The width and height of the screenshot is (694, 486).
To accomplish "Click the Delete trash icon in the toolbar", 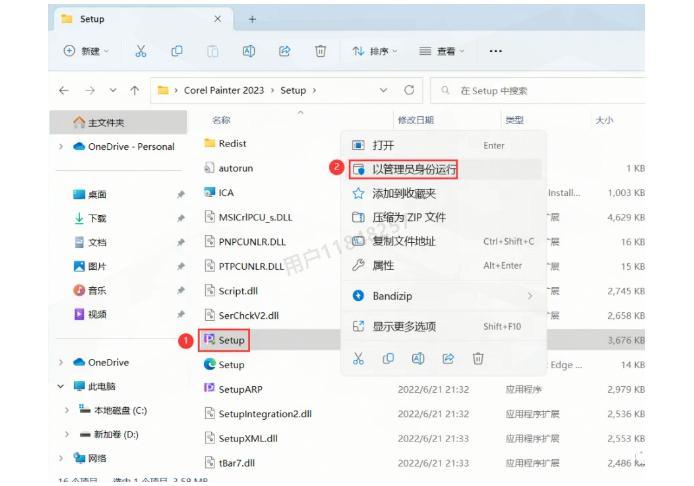I will point(320,51).
